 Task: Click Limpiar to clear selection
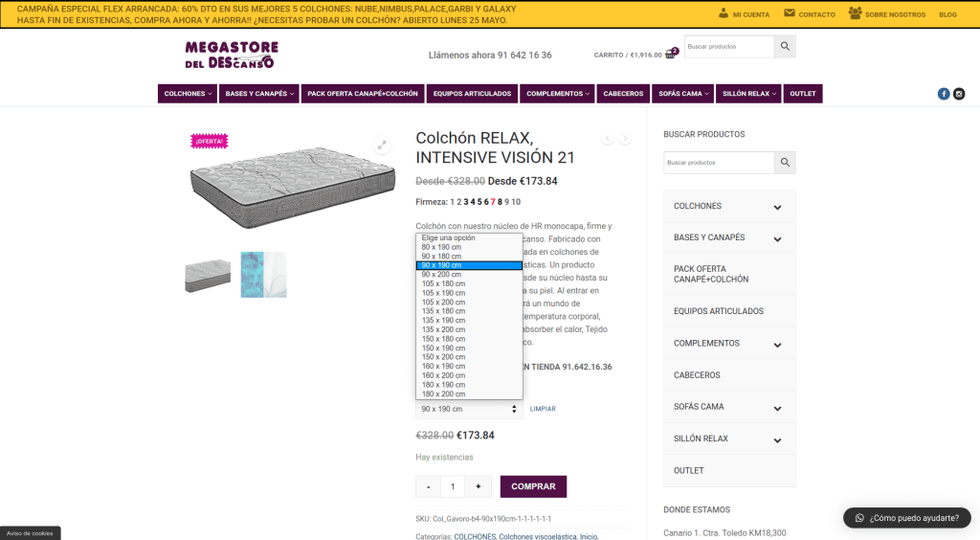[x=543, y=409]
